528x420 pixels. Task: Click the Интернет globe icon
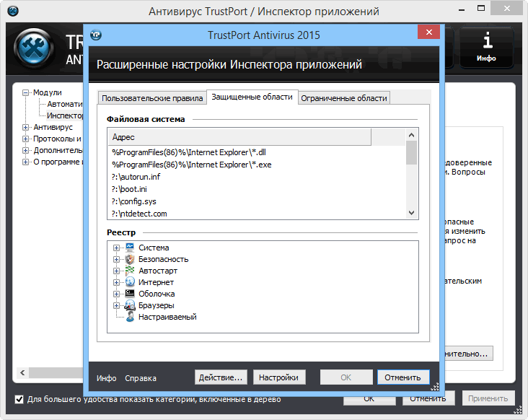pos(130,282)
